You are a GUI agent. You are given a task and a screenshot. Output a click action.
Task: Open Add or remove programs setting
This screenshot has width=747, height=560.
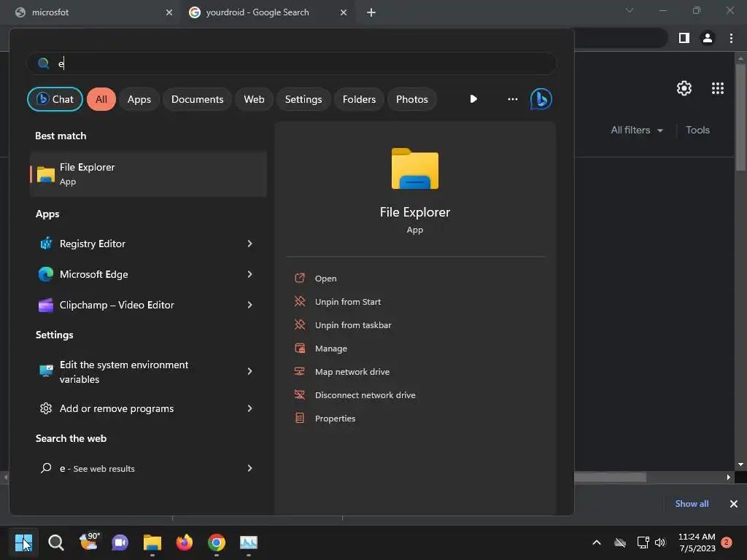[x=117, y=408]
